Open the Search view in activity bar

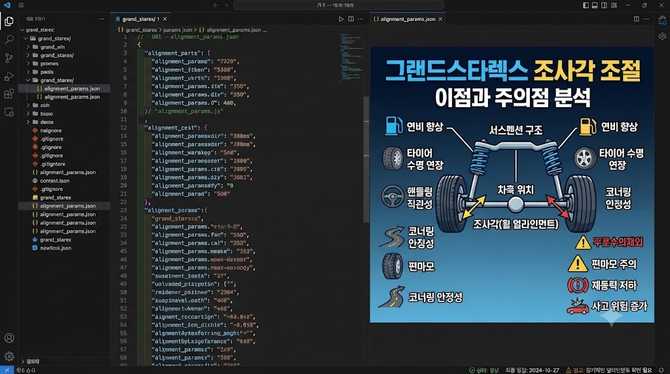pyautogui.click(x=9, y=40)
